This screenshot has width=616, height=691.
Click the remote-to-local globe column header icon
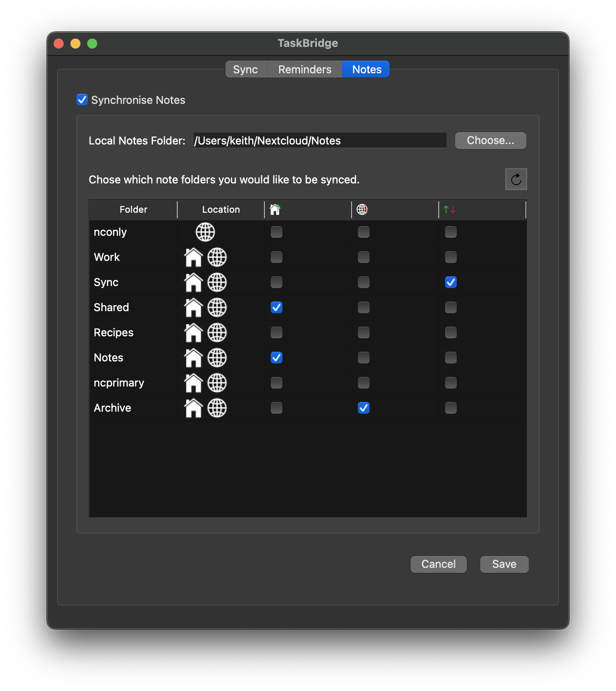click(x=362, y=209)
